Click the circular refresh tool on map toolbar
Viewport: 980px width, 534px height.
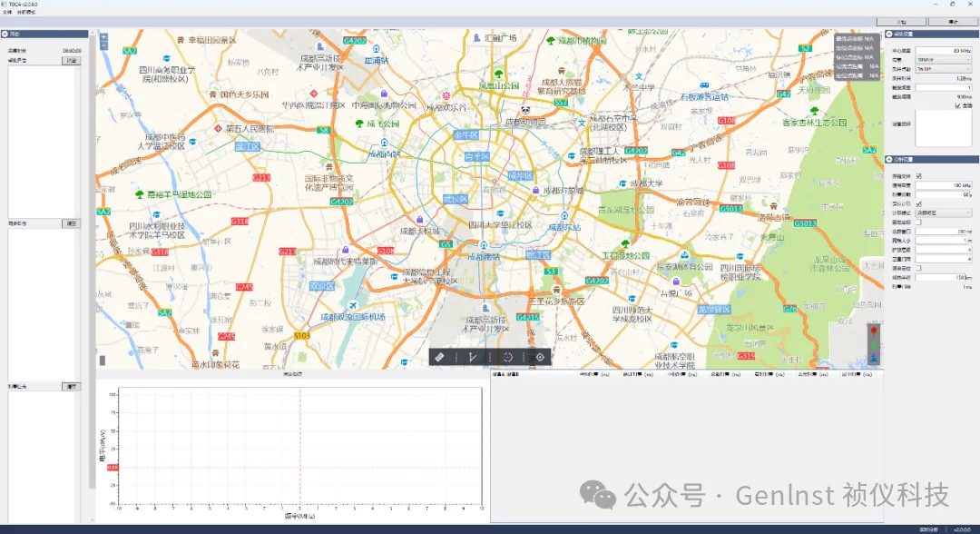coord(507,357)
